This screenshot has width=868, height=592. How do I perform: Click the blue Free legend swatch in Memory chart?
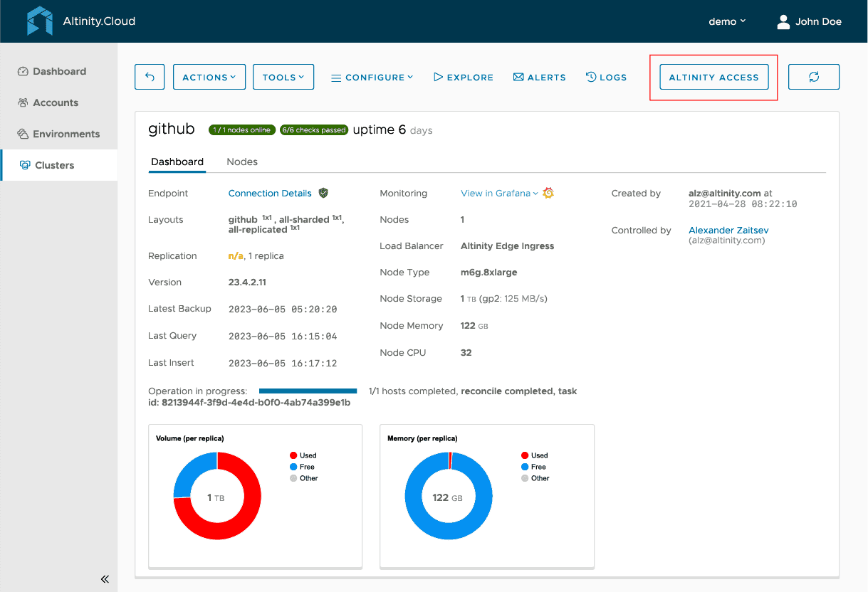coord(525,467)
